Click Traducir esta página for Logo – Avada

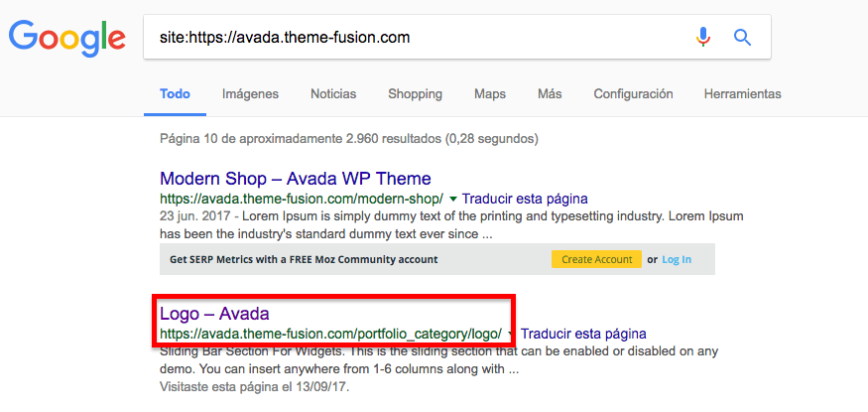583,334
